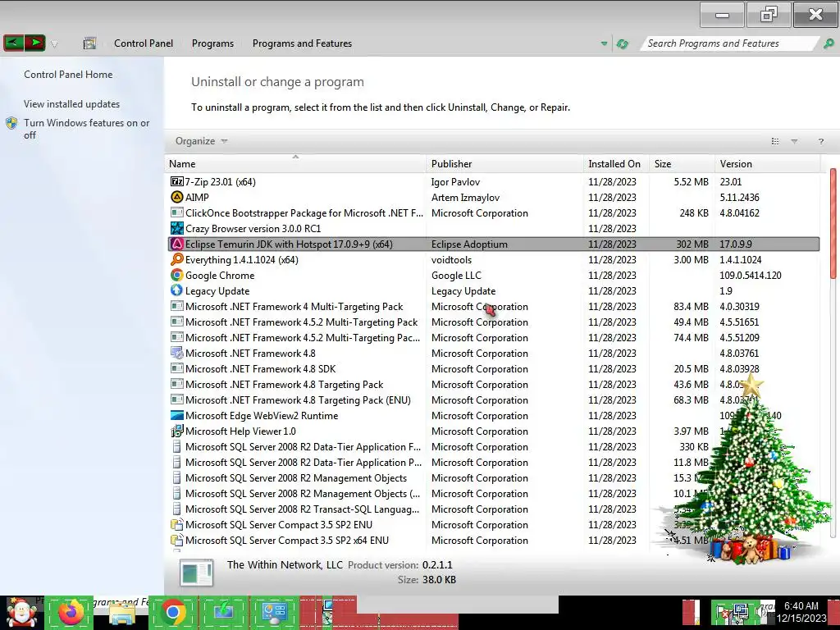Click the change view icon

774,141
